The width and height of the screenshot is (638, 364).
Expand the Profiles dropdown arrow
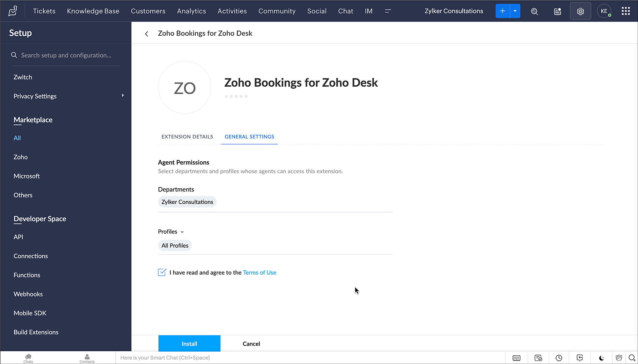coord(182,232)
